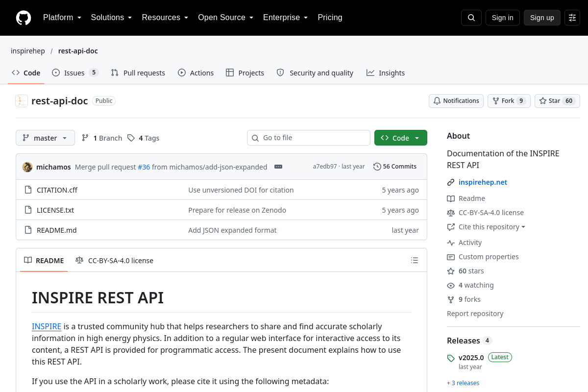Open the Security and quality tab
Screen dimensions: 588x392
click(315, 73)
